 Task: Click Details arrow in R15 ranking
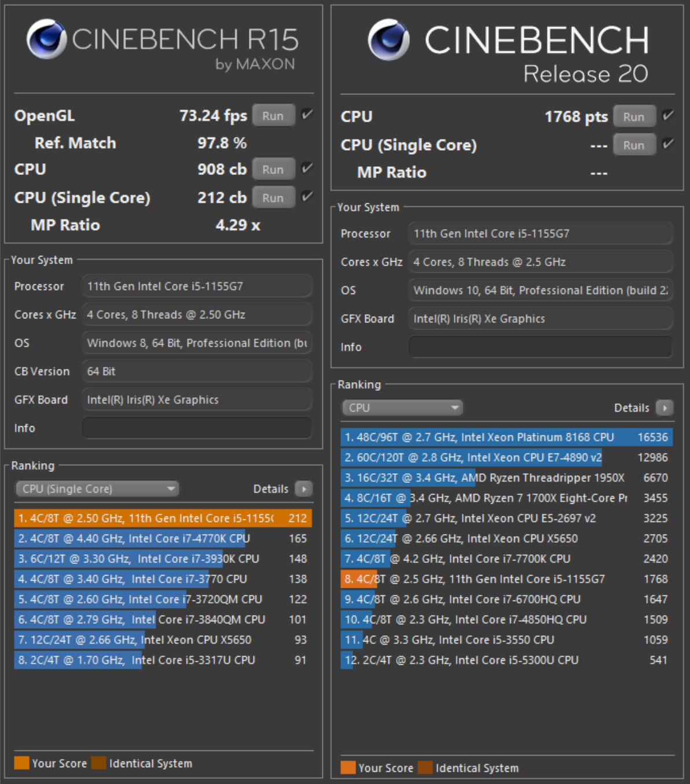point(303,489)
